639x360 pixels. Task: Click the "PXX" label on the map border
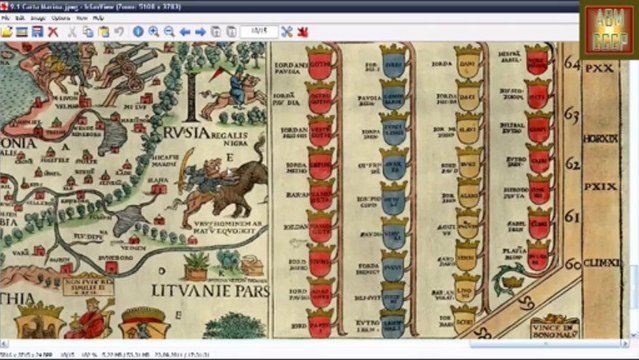[599, 68]
